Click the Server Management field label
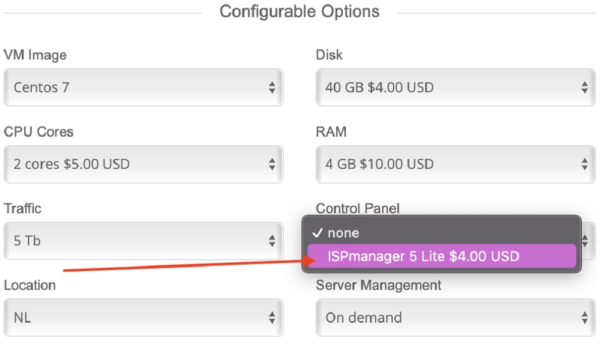 click(378, 285)
